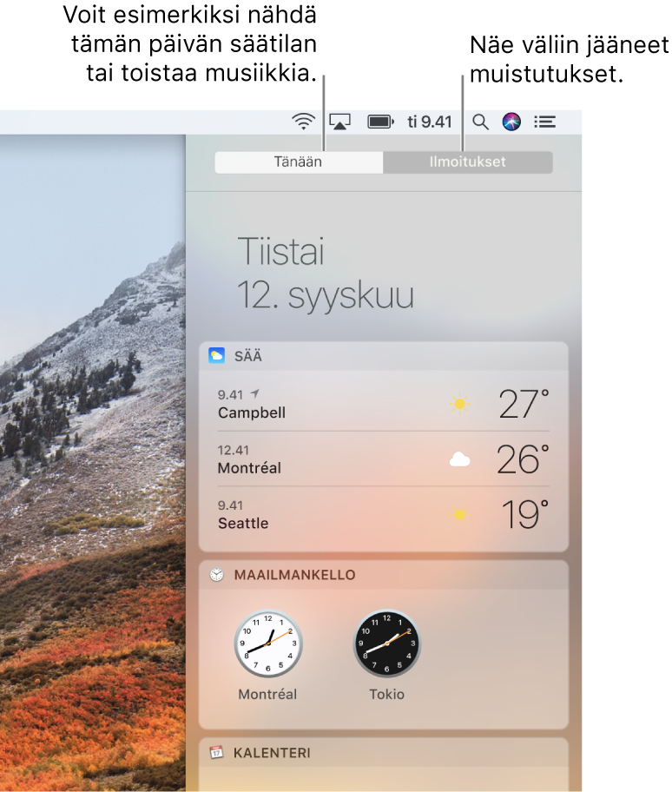The image size is (672, 792).
Task: Click the Montréal 26° temperature
Action: 523,459
